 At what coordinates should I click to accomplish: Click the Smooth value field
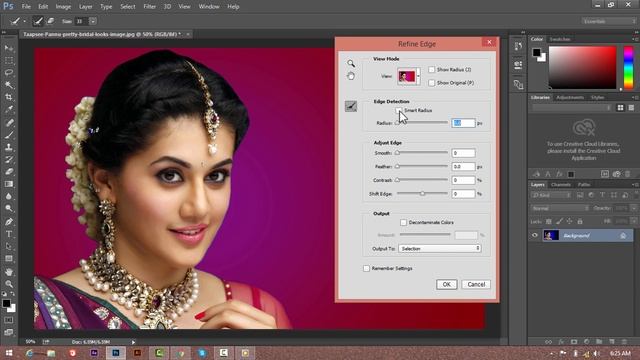click(x=463, y=153)
